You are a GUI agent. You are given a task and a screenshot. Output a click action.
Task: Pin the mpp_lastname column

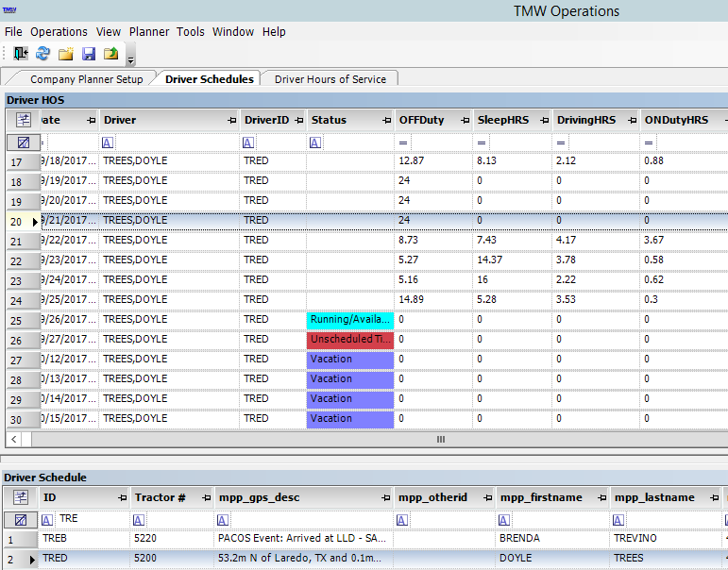click(x=714, y=497)
